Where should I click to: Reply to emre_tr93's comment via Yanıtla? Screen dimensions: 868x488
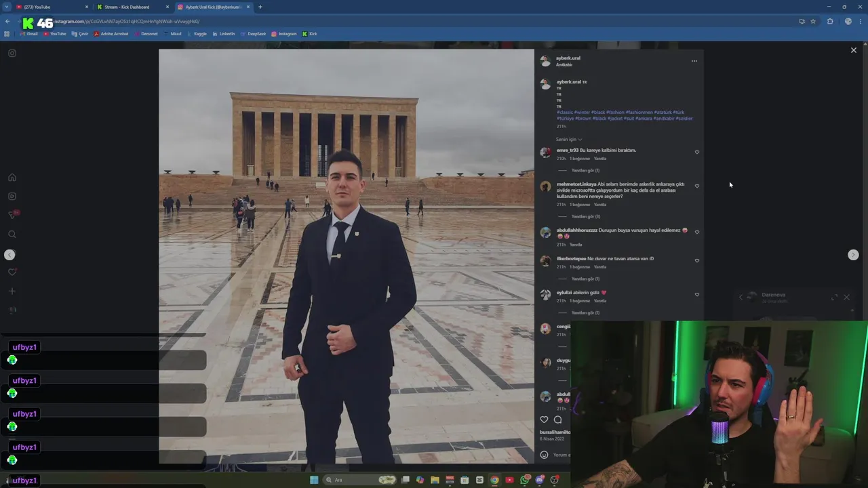[x=600, y=159]
